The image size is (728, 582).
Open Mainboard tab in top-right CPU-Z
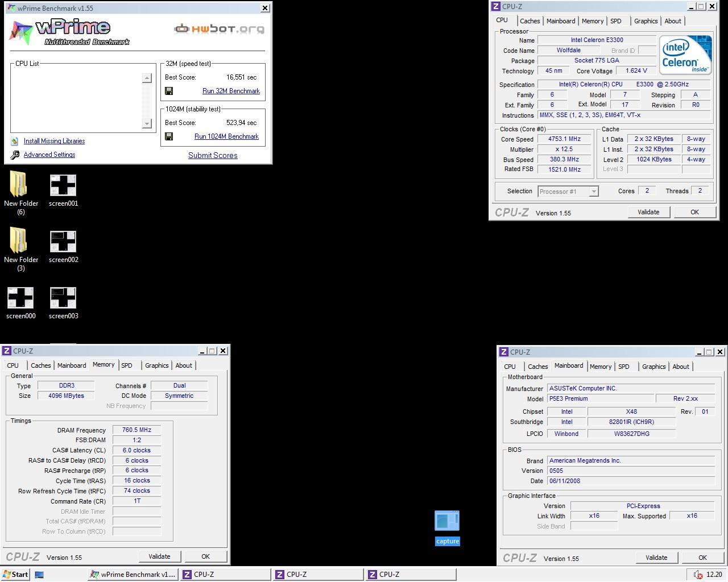[x=561, y=21]
